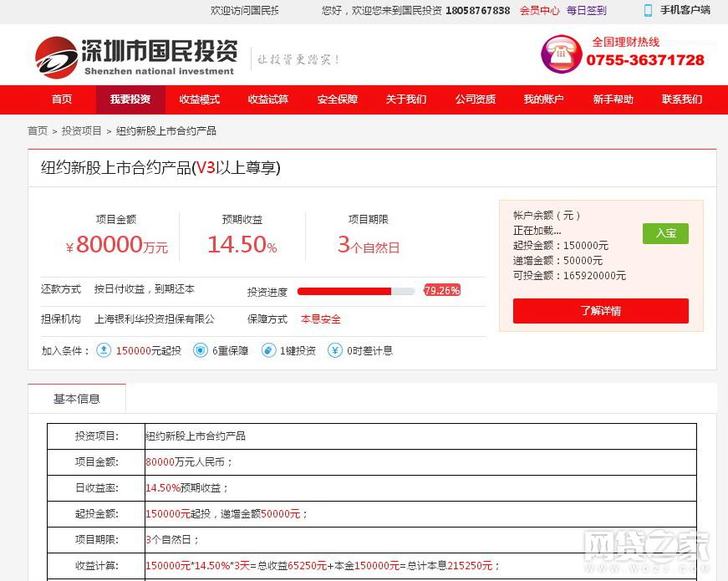Open the 会员中心 link
728x581 pixels.
click(x=539, y=11)
